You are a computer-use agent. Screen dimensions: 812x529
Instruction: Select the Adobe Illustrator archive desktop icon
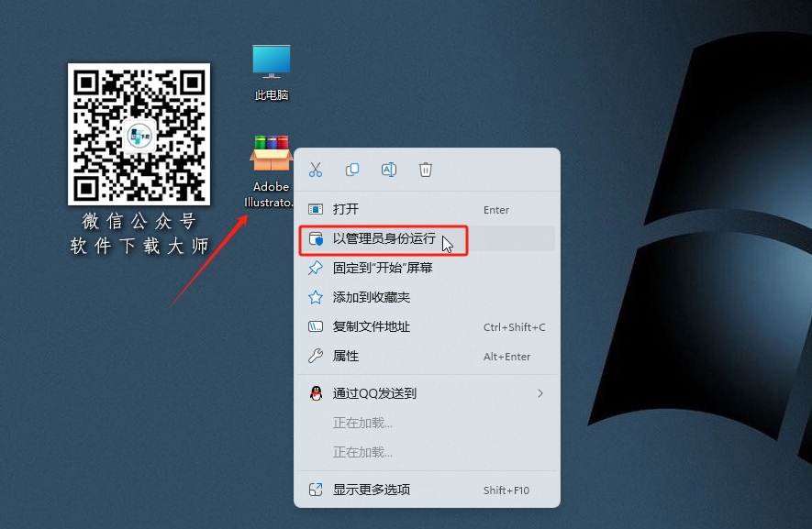(271, 171)
